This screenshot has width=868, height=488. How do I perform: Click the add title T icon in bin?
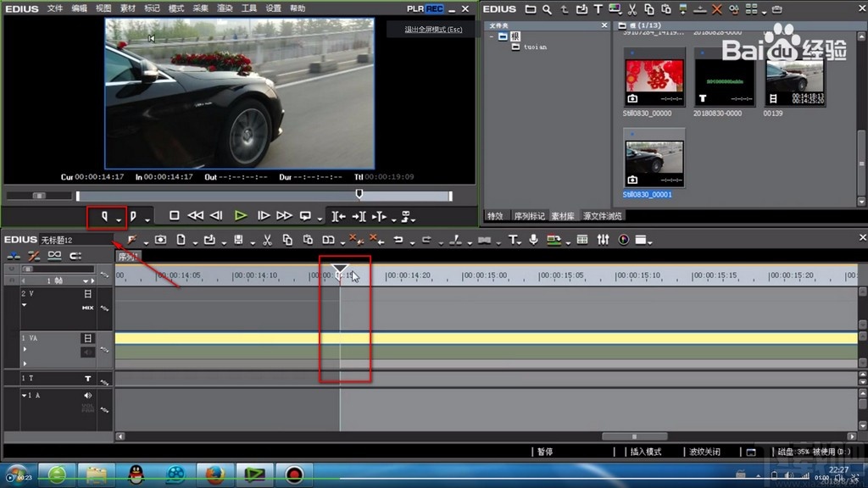[x=598, y=9]
